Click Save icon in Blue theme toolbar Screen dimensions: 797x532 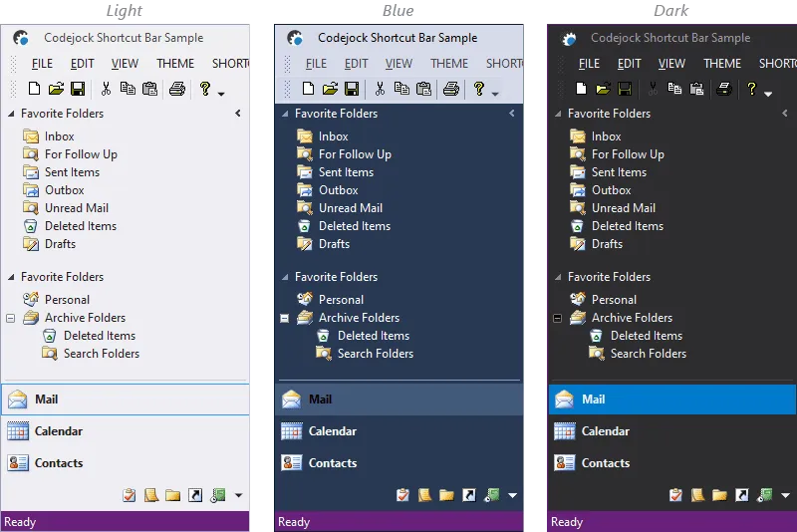coord(352,89)
